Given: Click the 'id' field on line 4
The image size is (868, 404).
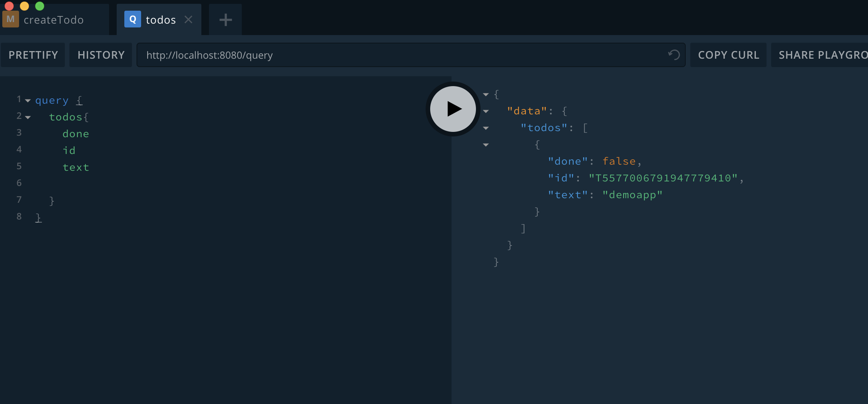Looking at the screenshot, I should [x=69, y=151].
